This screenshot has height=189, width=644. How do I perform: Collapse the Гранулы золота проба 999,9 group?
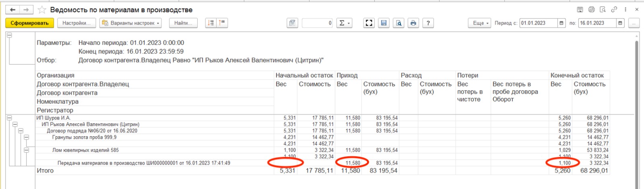[26, 137]
